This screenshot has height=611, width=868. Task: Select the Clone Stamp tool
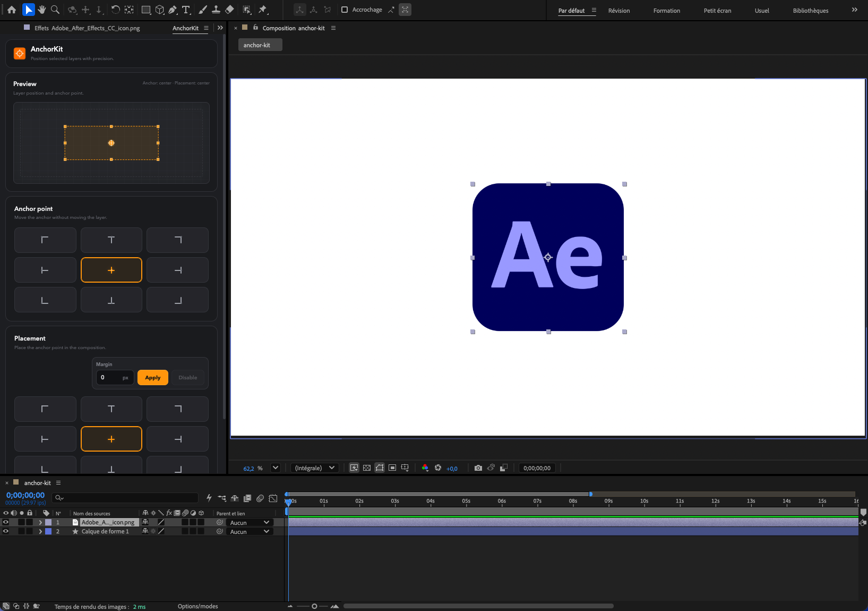(x=216, y=10)
